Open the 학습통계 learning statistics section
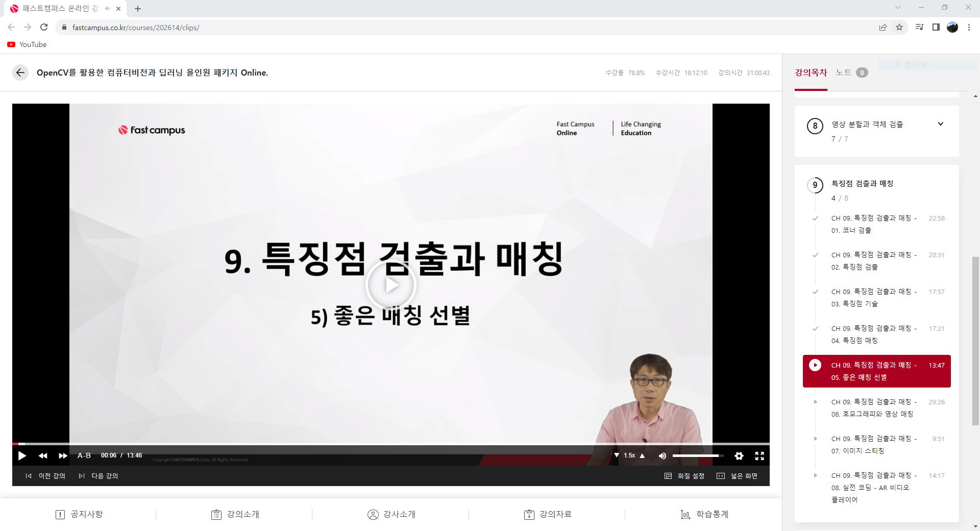The image size is (980, 531). [x=704, y=514]
